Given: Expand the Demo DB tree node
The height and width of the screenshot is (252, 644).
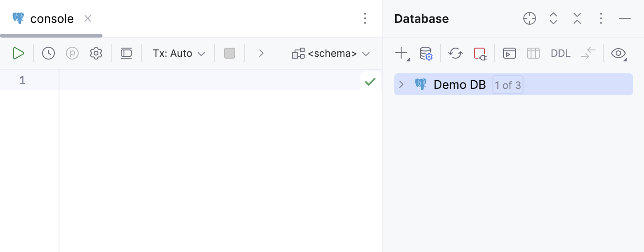Looking at the screenshot, I should 402,84.
